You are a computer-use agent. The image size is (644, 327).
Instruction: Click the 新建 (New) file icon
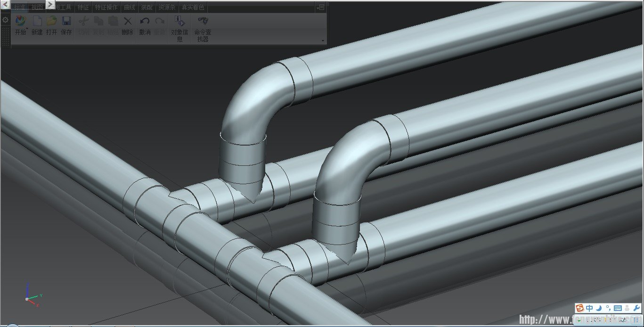37,22
